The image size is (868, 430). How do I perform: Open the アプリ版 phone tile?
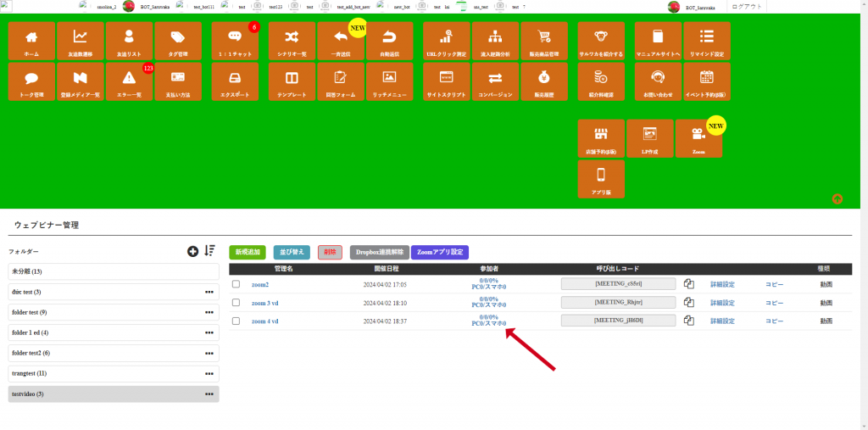(601, 179)
